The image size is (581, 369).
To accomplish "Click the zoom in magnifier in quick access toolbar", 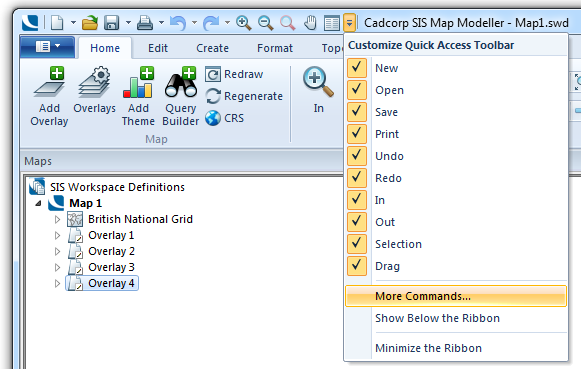I will click(x=243, y=23).
